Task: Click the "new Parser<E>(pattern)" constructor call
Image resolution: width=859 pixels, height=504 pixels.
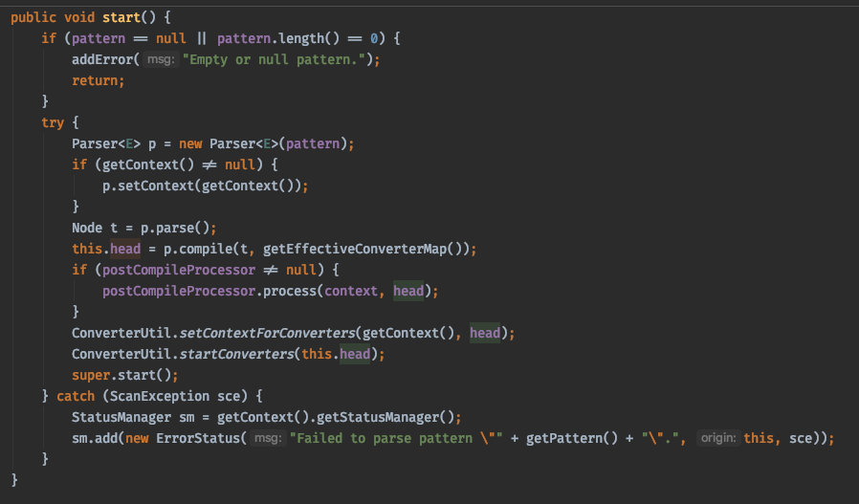Action: (263, 144)
